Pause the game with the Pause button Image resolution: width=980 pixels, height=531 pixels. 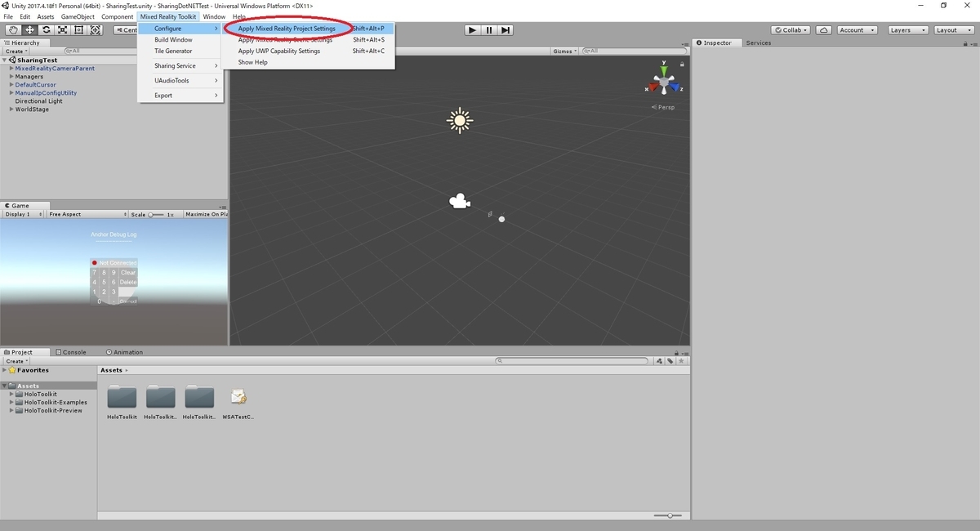489,30
